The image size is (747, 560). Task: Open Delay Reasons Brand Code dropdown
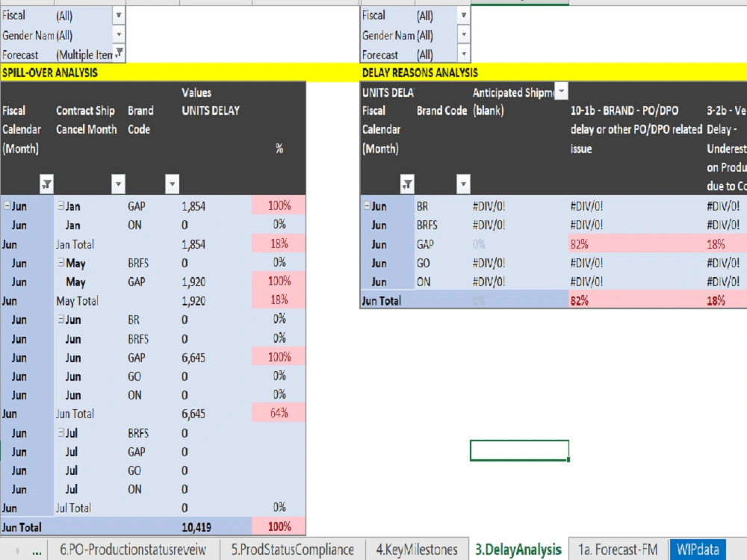pos(463,184)
